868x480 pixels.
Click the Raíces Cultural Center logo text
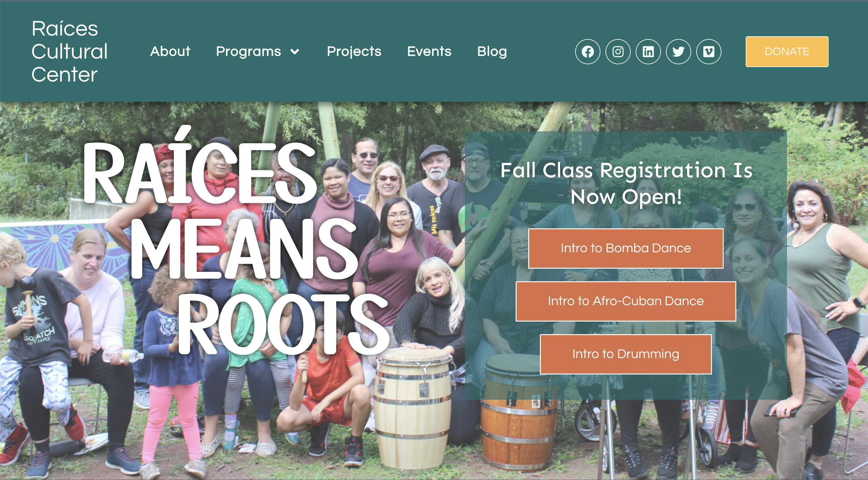click(x=69, y=51)
